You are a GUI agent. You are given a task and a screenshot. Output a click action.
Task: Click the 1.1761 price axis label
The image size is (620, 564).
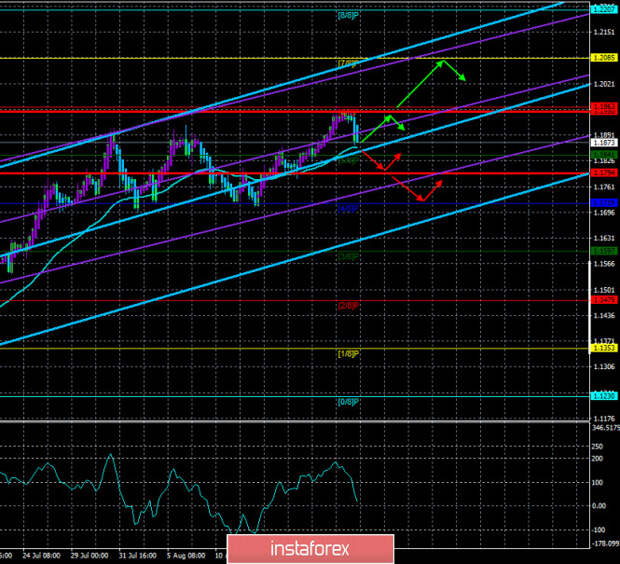[604, 187]
